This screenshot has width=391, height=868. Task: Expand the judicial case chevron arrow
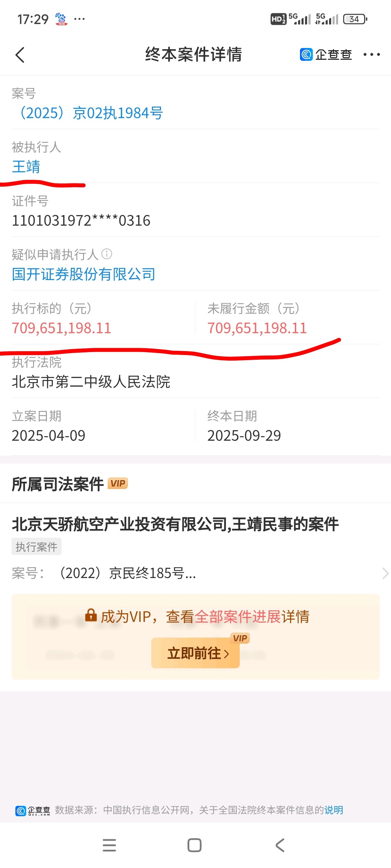(385, 573)
